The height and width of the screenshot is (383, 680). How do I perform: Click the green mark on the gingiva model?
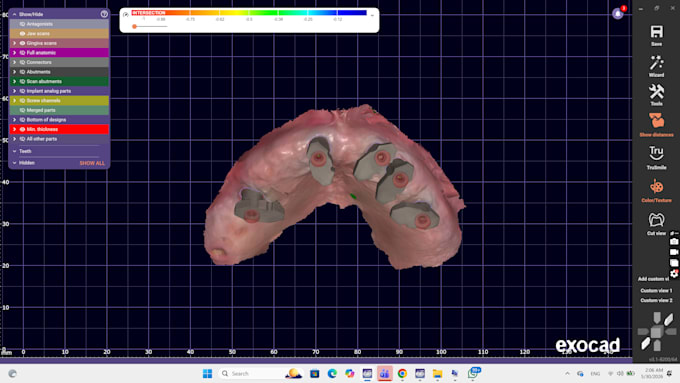pos(353,196)
